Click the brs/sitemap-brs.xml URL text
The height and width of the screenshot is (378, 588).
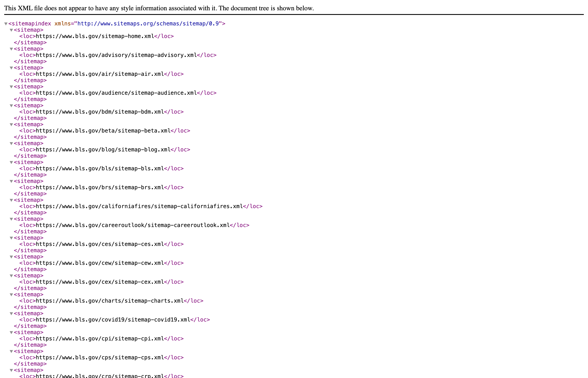tap(100, 188)
